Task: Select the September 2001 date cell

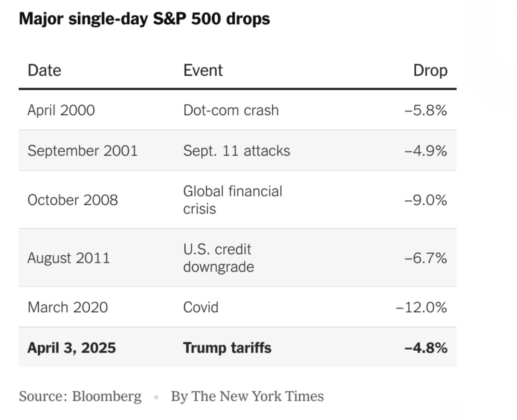Action: point(83,151)
